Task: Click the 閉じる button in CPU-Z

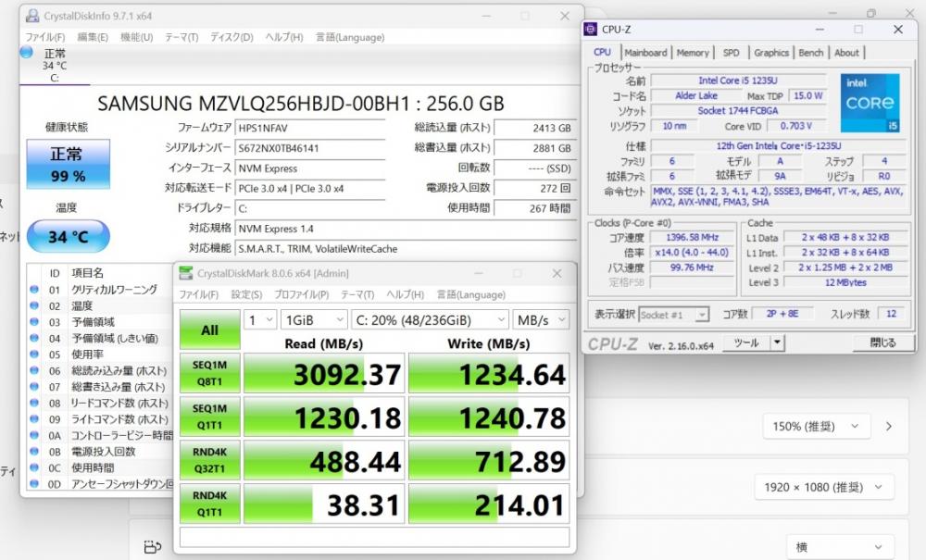Action: point(882,342)
